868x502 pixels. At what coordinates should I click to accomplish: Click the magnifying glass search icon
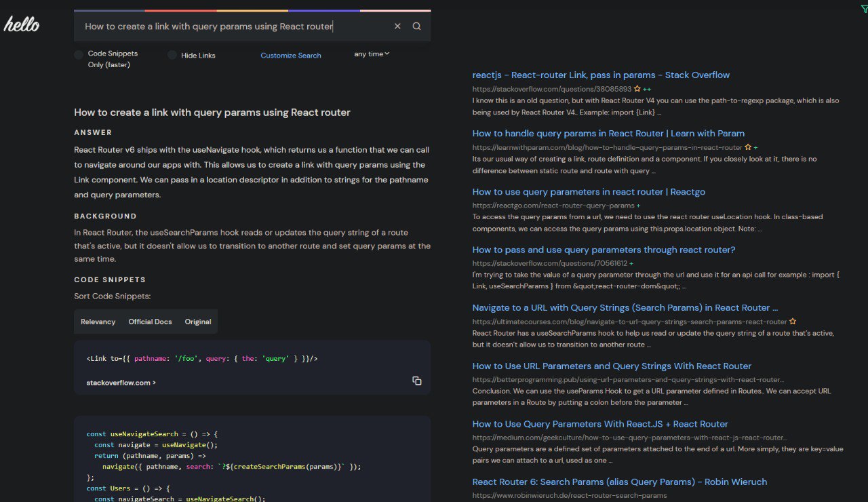416,26
